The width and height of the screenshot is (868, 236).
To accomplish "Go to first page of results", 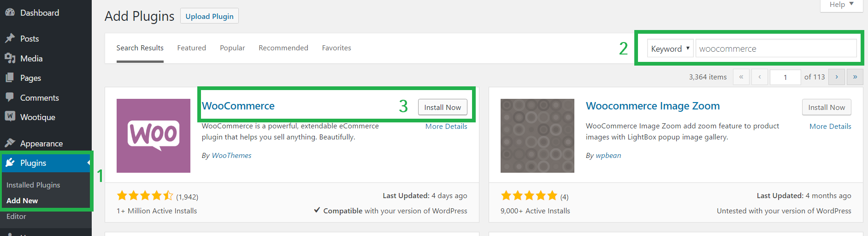I will click(741, 77).
